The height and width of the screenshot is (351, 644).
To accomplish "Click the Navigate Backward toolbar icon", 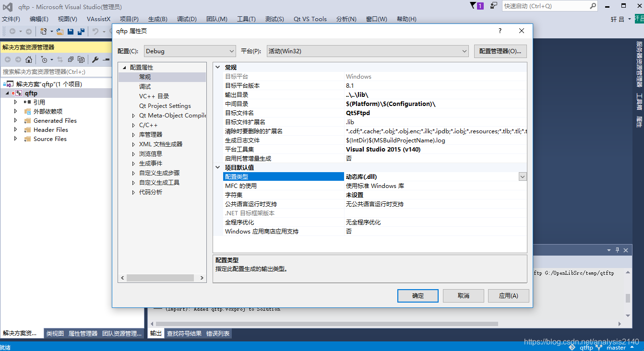I will coord(12,31).
